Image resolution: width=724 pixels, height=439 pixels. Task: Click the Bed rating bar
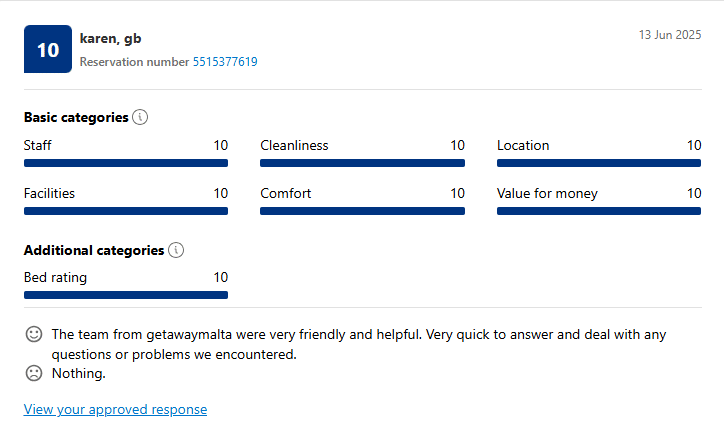point(126,295)
